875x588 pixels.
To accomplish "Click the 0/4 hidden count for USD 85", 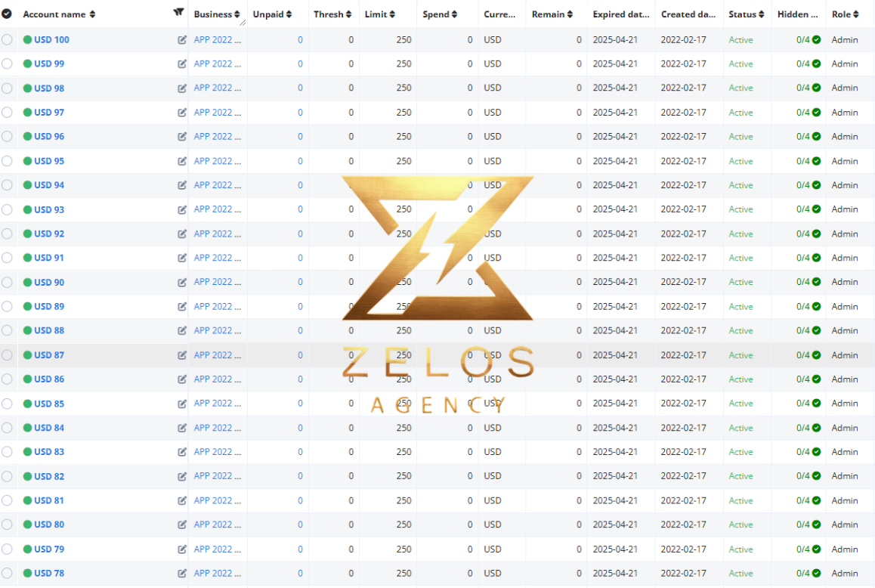I will click(802, 403).
